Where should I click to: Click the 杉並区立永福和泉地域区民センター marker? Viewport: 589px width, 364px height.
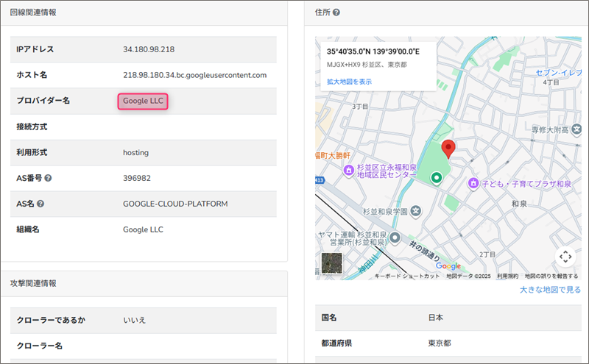coord(349,171)
